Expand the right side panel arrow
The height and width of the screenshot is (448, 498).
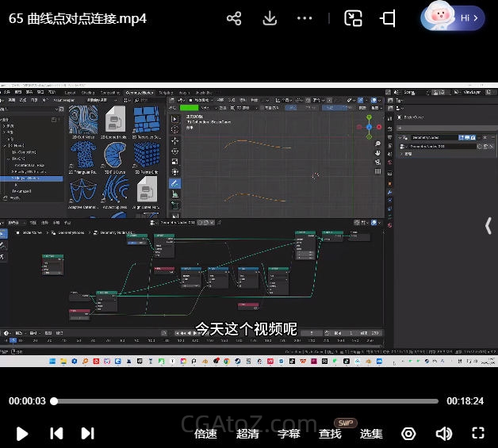pyautogui.click(x=488, y=226)
